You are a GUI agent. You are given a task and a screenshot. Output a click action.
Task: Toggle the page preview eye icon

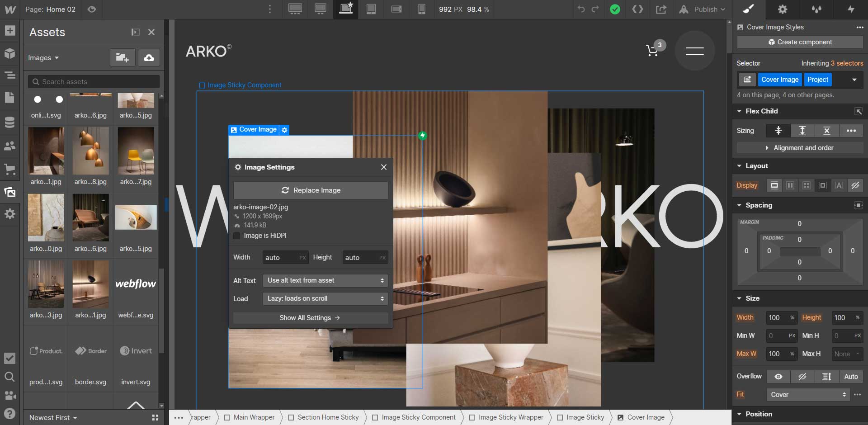click(x=92, y=9)
